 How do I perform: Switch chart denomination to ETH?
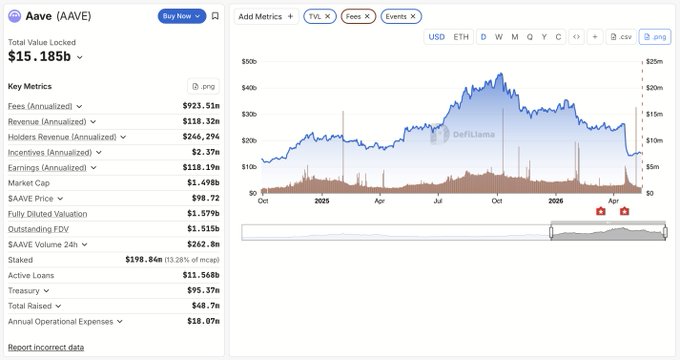click(x=461, y=37)
